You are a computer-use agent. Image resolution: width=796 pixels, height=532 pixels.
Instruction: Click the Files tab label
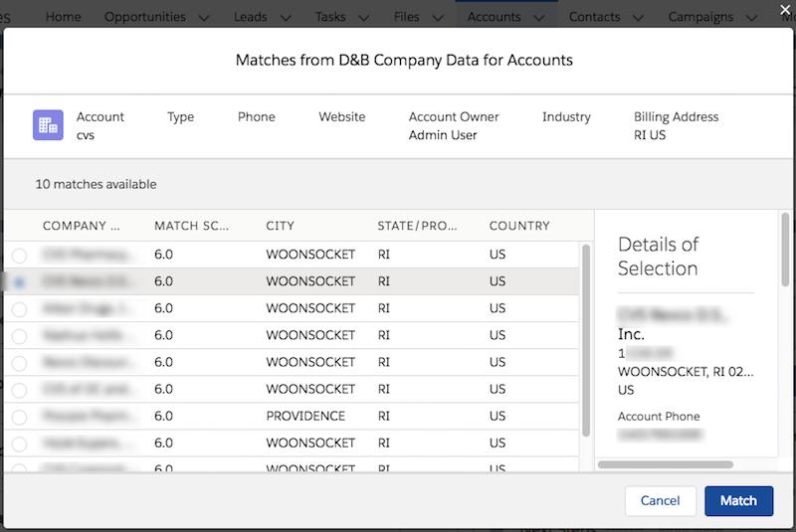coord(407,17)
